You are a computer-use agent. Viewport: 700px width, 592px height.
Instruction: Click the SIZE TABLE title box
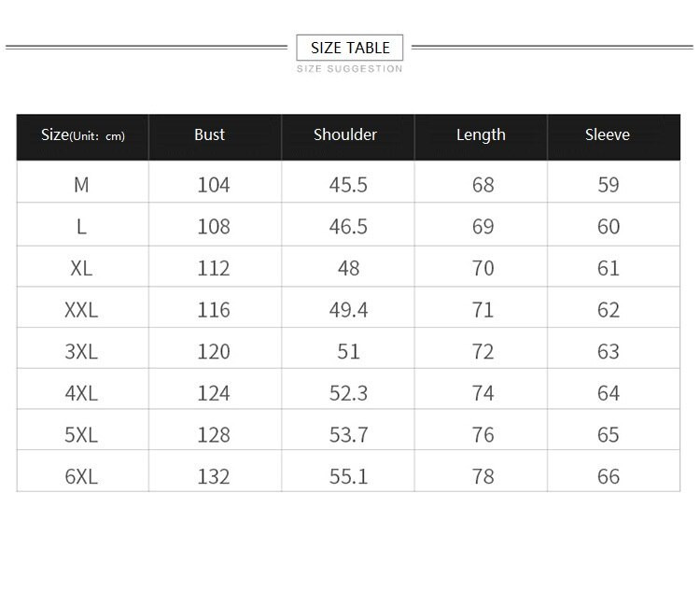tap(350, 48)
